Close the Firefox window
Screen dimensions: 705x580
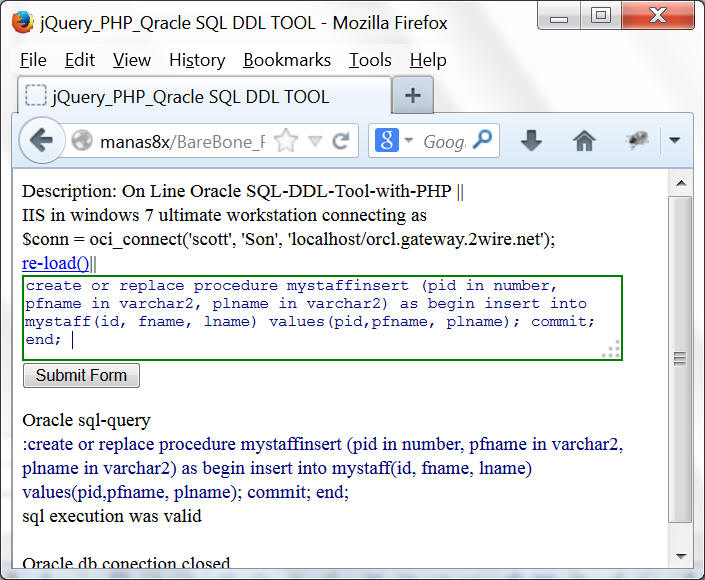pyautogui.click(x=658, y=16)
